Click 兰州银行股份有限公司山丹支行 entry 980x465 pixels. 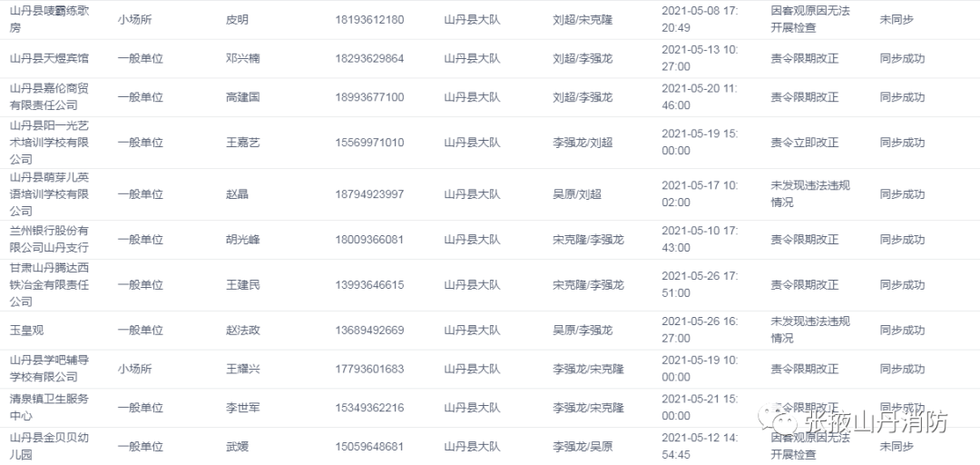(x=49, y=239)
